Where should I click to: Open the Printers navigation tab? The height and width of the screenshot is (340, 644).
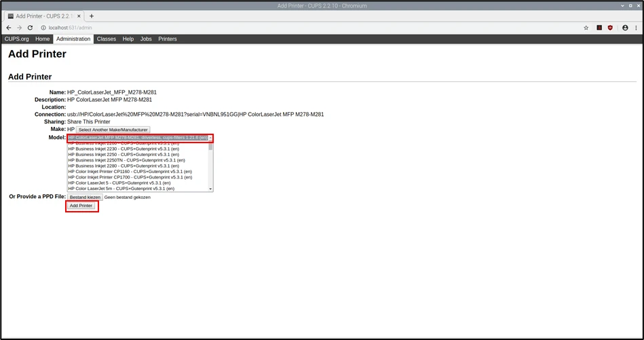(x=168, y=39)
